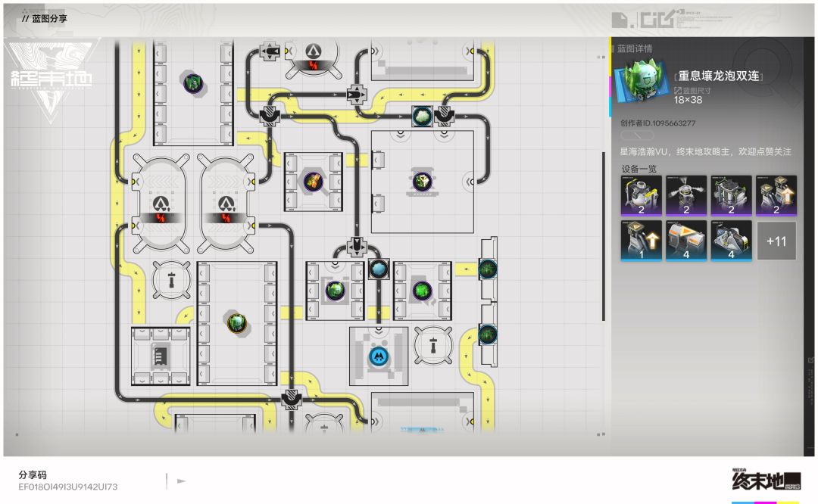Select the orange-yellow item icon in the small machine

point(313,182)
